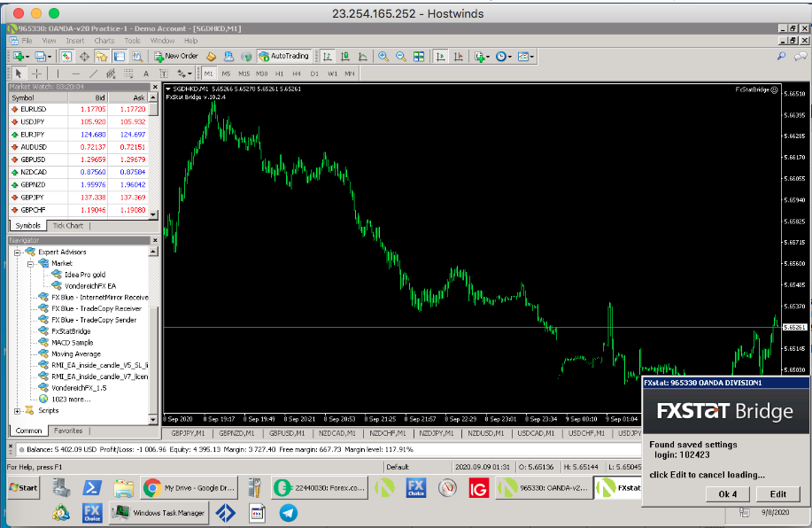This screenshot has height=528, width=812.
Task: Toggle the M5 timeframe button
Action: tap(226, 74)
